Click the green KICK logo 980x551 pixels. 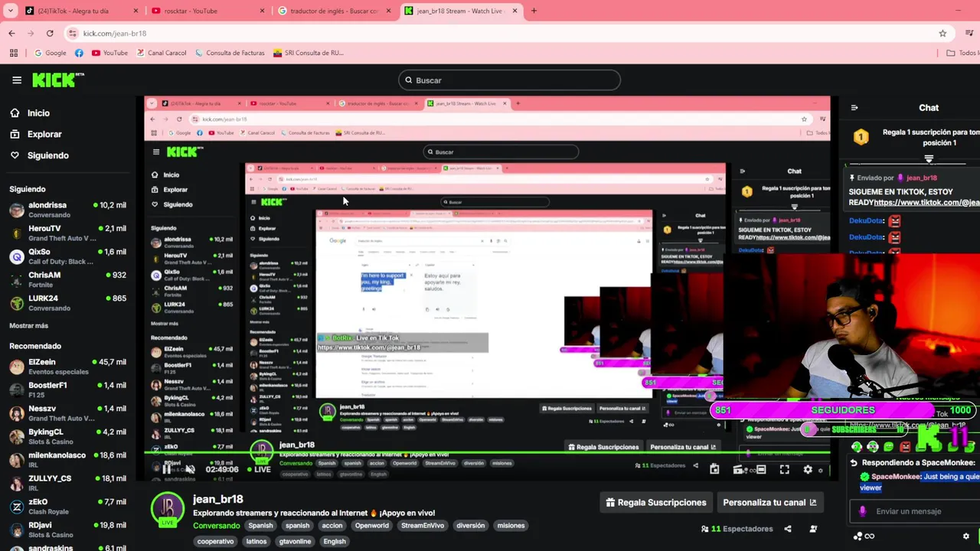[57, 80]
